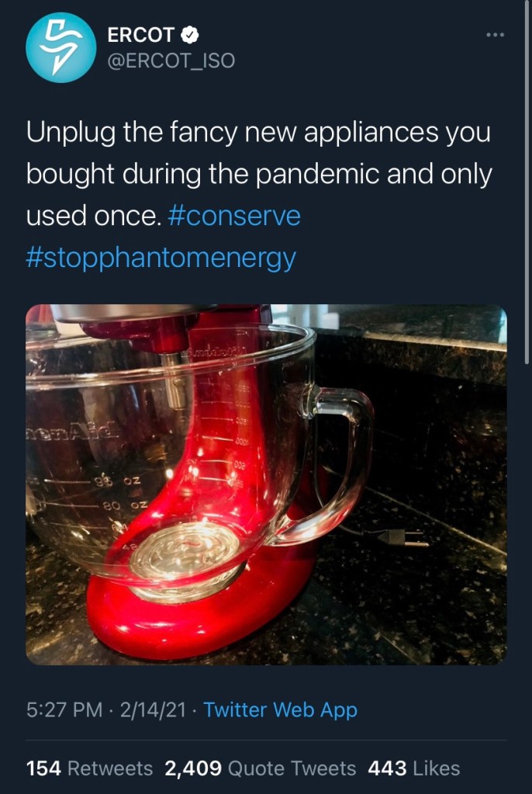Click the unplugged power plug in photo
This screenshot has height=794, width=532.
coord(402,539)
